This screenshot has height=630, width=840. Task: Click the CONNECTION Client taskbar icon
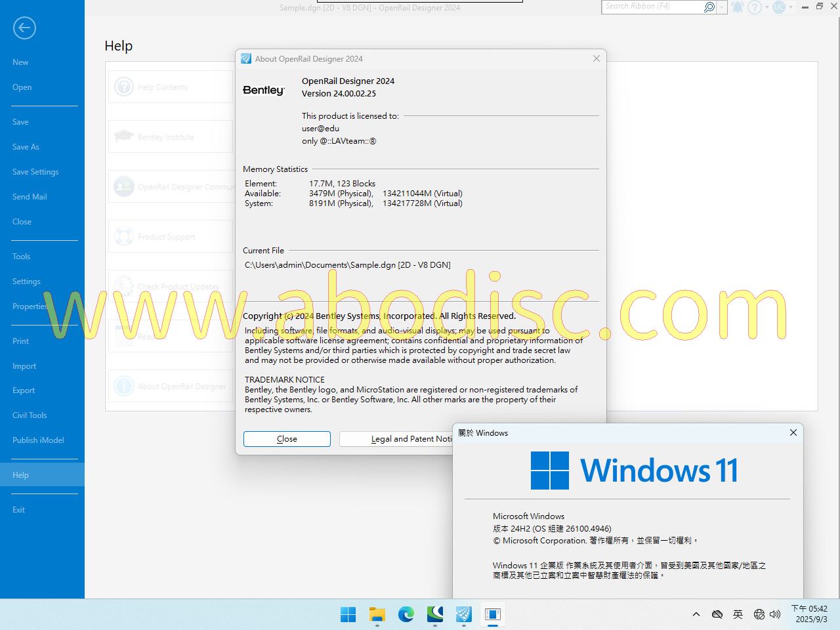435,614
